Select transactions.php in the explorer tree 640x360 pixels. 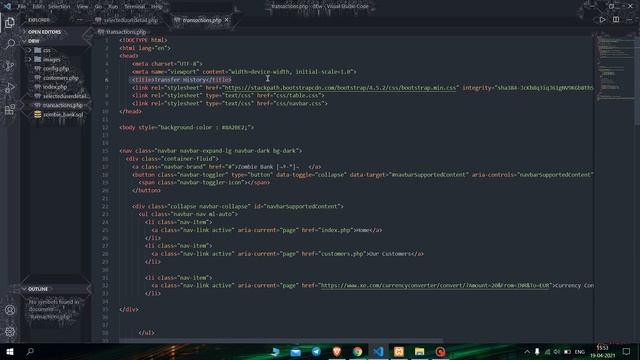[62, 105]
